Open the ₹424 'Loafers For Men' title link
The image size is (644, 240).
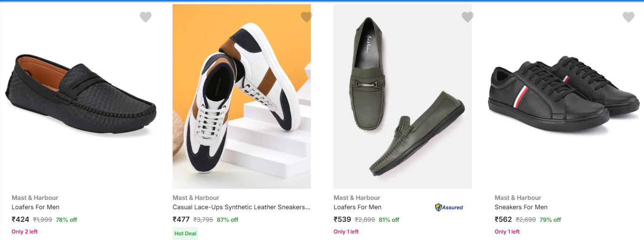coord(35,207)
